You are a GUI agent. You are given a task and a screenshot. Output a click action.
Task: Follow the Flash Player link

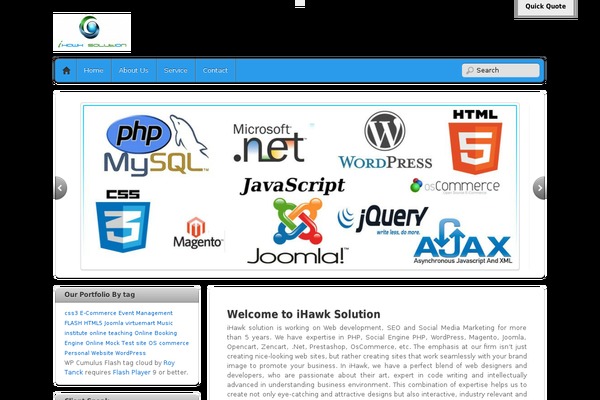(131, 372)
